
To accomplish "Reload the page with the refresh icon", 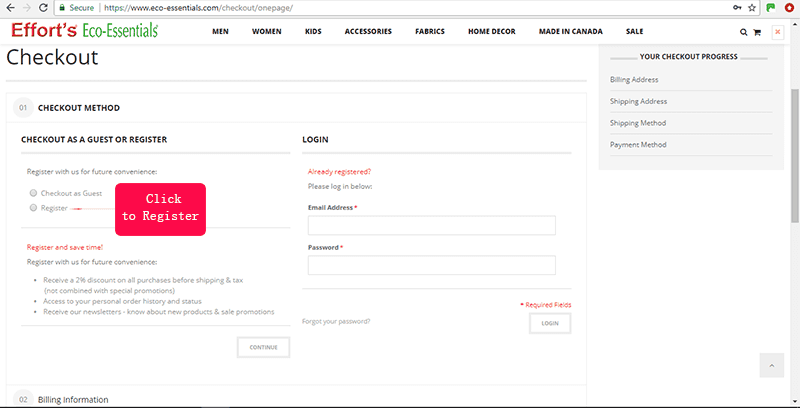I will pyautogui.click(x=43, y=8).
